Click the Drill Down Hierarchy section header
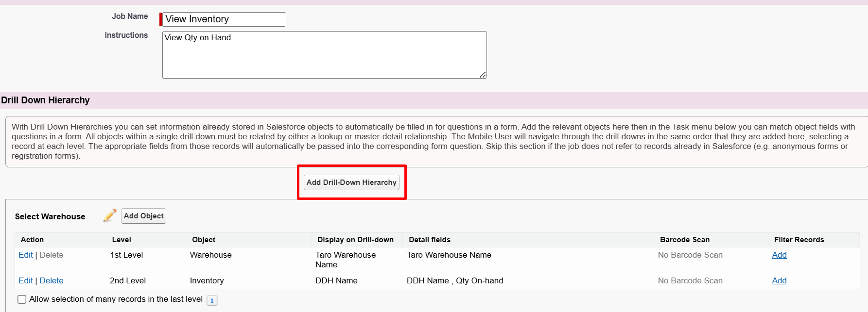 click(x=45, y=100)
